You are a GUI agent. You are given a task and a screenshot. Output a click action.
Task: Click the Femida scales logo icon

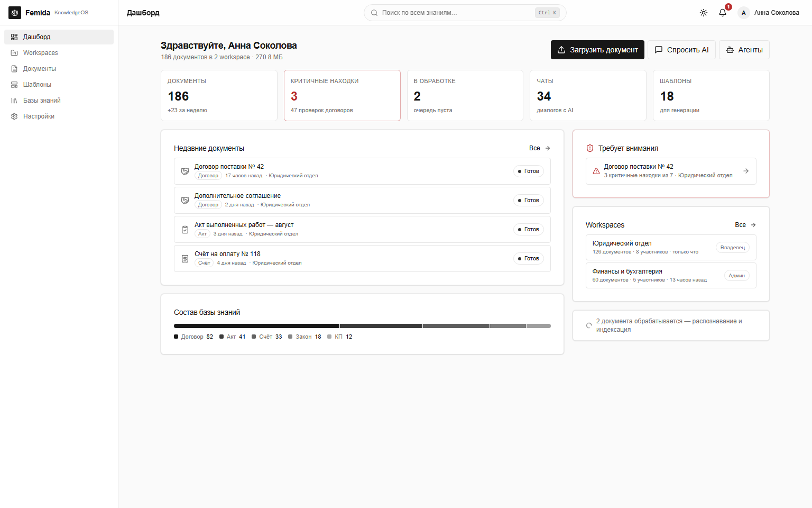point(15,13)
